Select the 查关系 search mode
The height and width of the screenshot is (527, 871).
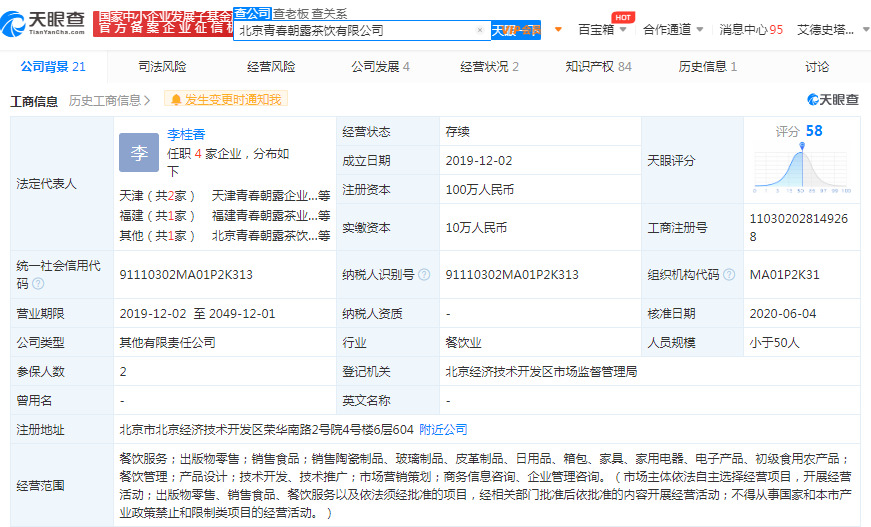click(x=329, y=14)
